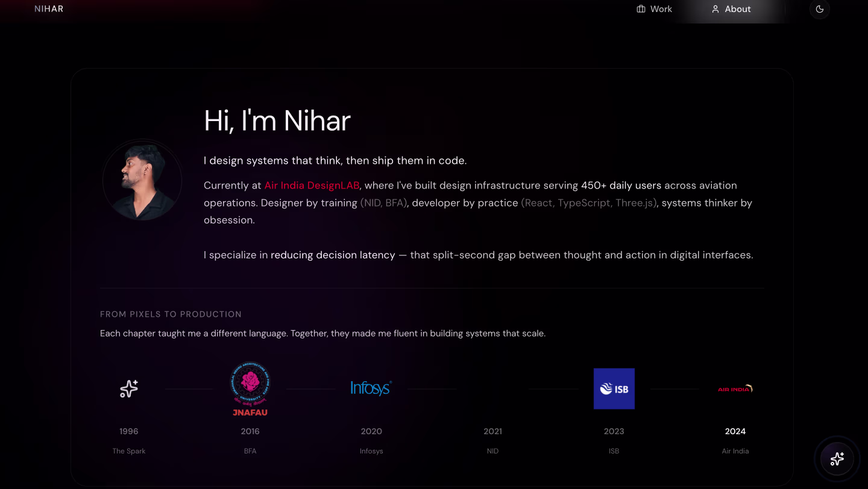The image size is (868, 489).
Task: Click the Air India logo in timeline
Action: click(x=735, y=389)
